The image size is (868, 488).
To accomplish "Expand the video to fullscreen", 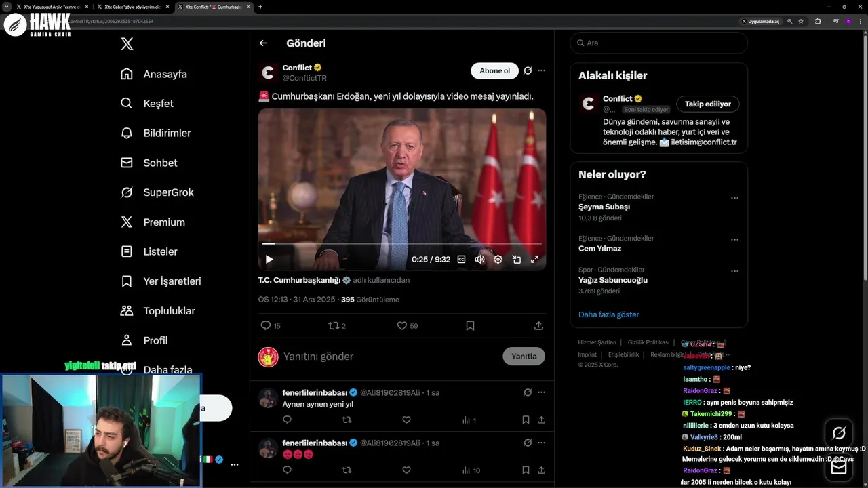I will (x=534, y=259).
